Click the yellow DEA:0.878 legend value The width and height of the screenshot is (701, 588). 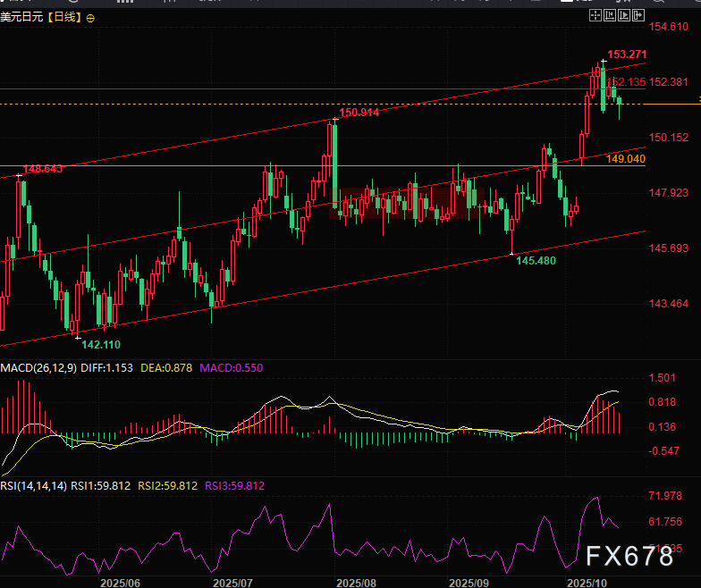point(167,367)
